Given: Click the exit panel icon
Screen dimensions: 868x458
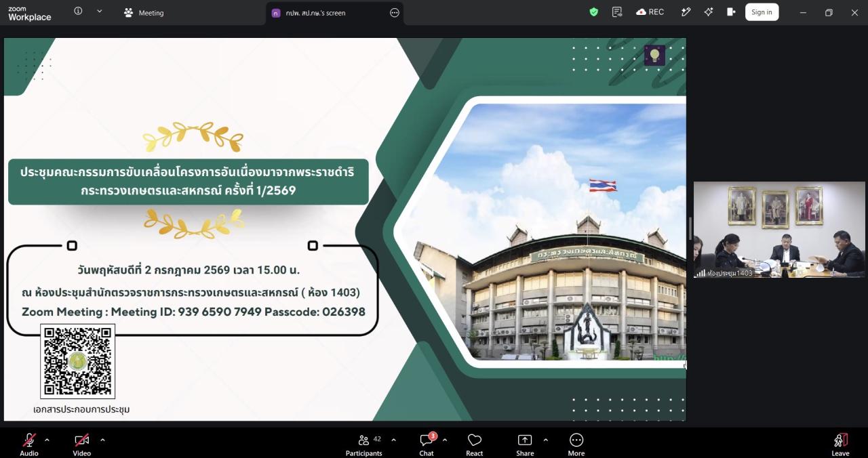Looking at the screenshot, I should point(730,12).
